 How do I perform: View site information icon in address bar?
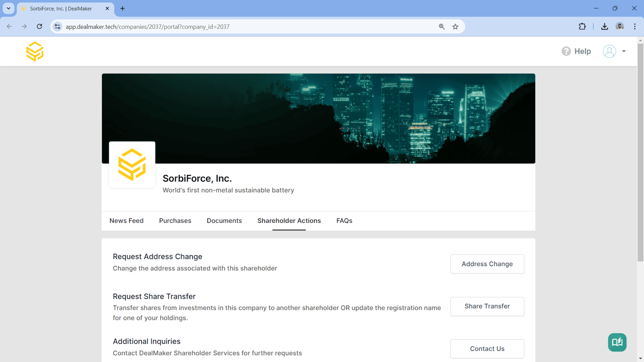(x=57, y=26)
